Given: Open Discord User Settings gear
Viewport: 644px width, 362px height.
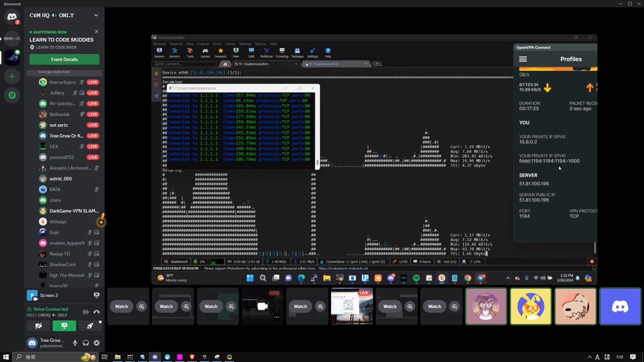Looking at the screenshot, I should tap(96, 343).
